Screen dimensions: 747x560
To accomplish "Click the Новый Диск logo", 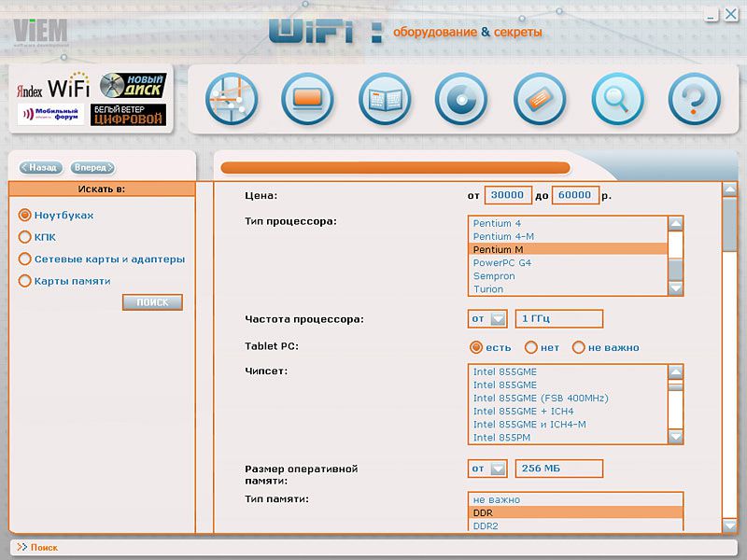I will [132, 85].
